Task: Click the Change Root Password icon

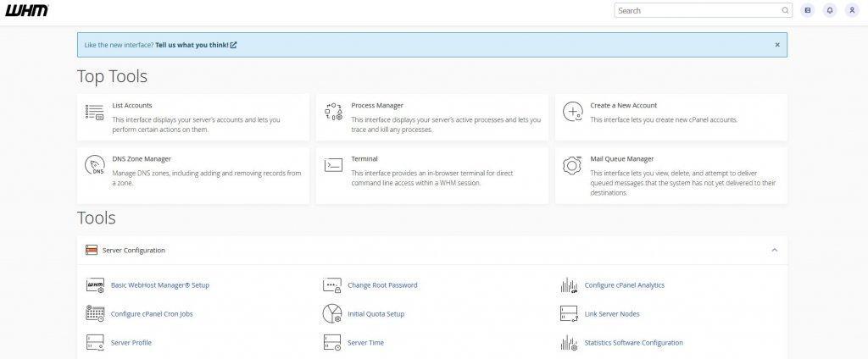Action: [332, 285]
